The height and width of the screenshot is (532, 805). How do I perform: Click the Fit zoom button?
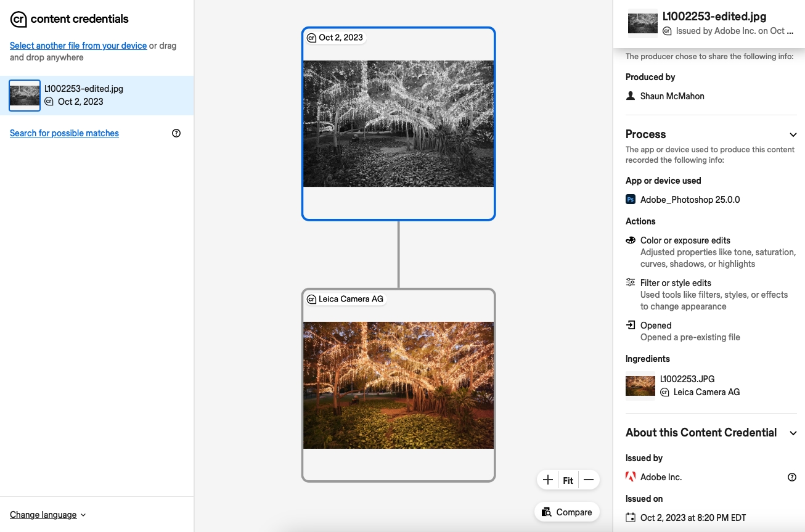(568, 480)
